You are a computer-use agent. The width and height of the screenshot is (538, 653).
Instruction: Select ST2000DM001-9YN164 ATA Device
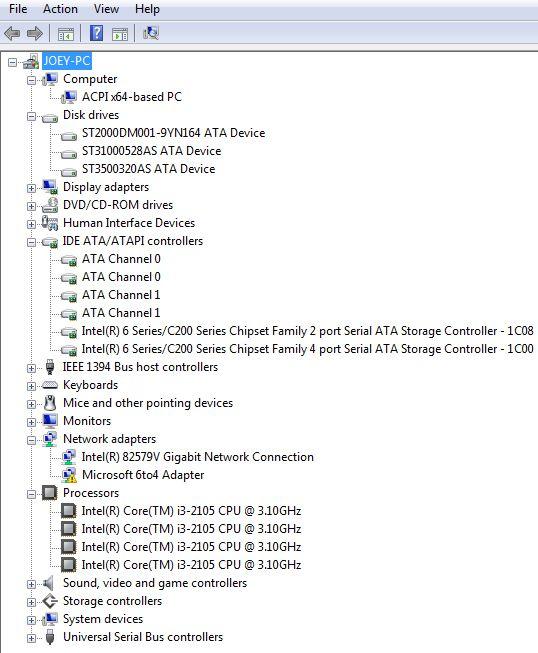pos(173,133)
